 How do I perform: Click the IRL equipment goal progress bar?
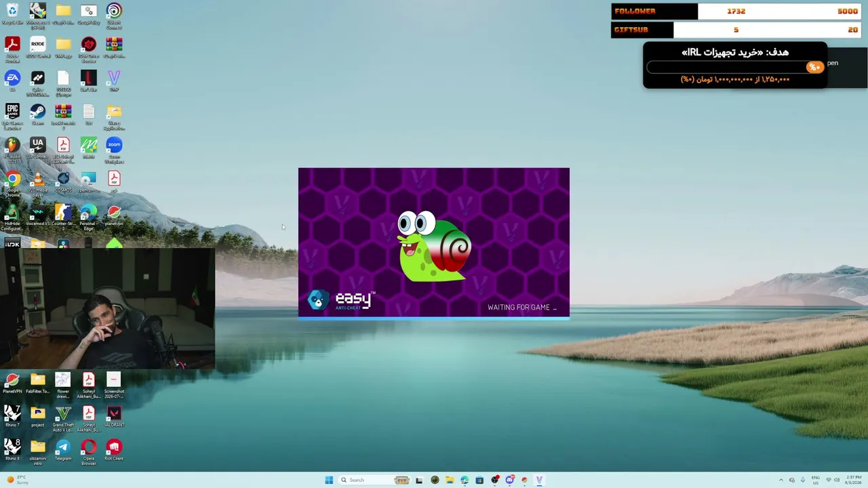[x=735, y=67]
